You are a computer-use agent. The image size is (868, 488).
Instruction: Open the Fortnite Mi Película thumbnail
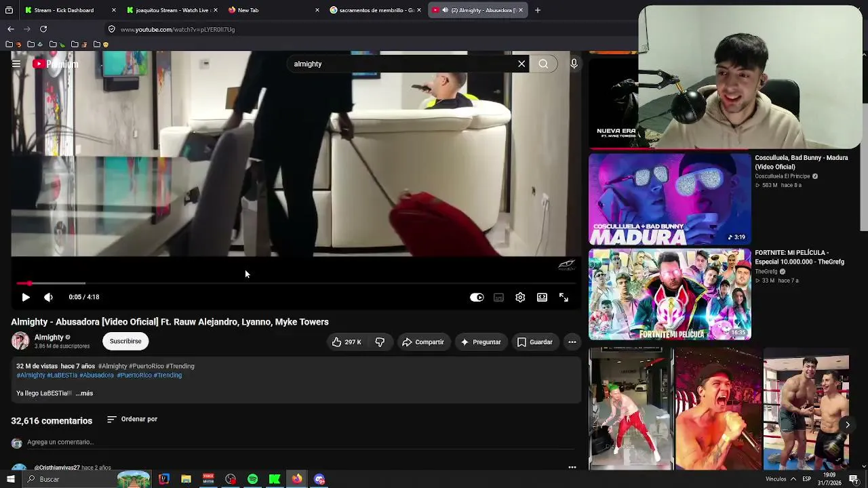(x=669, y=294)
